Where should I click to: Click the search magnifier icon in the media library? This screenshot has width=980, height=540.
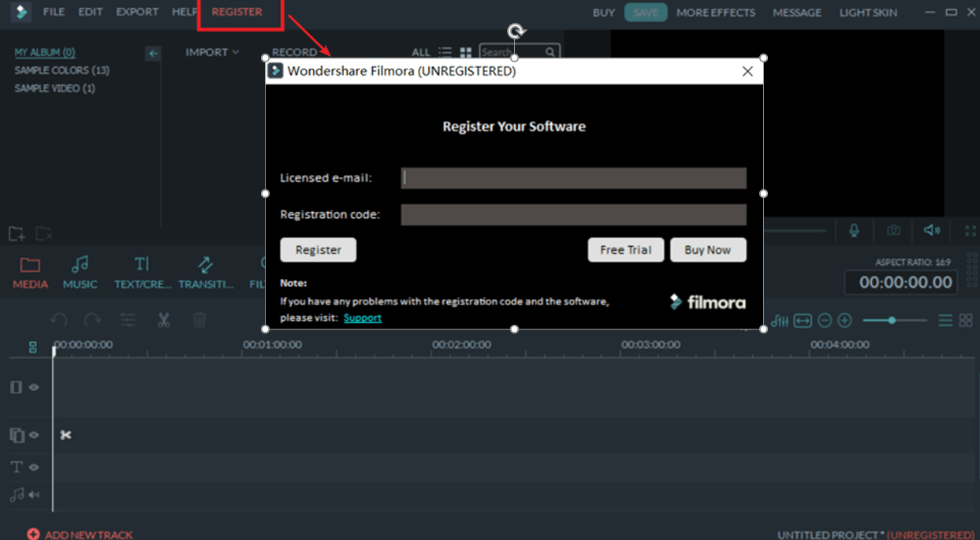point(550,52)
